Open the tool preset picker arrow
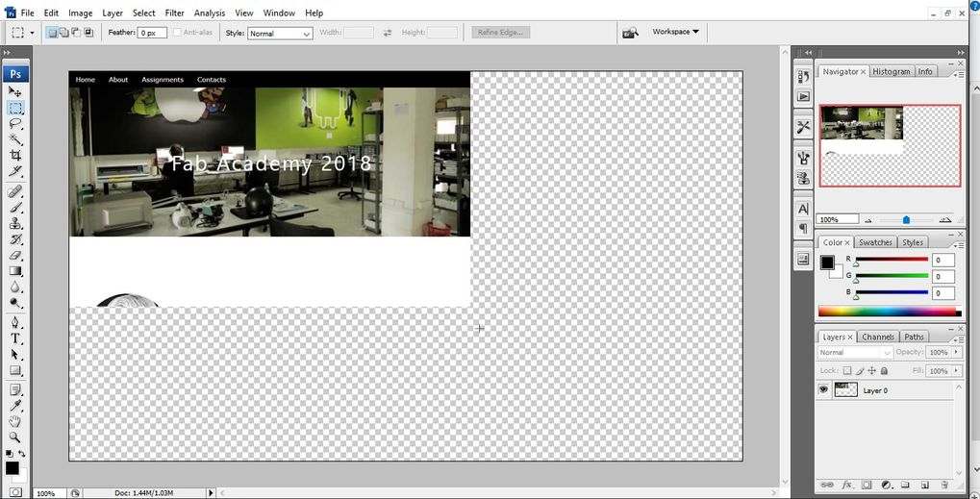This screenshot has height=499, width=980. pyautogui.click(x=32, y=33)
